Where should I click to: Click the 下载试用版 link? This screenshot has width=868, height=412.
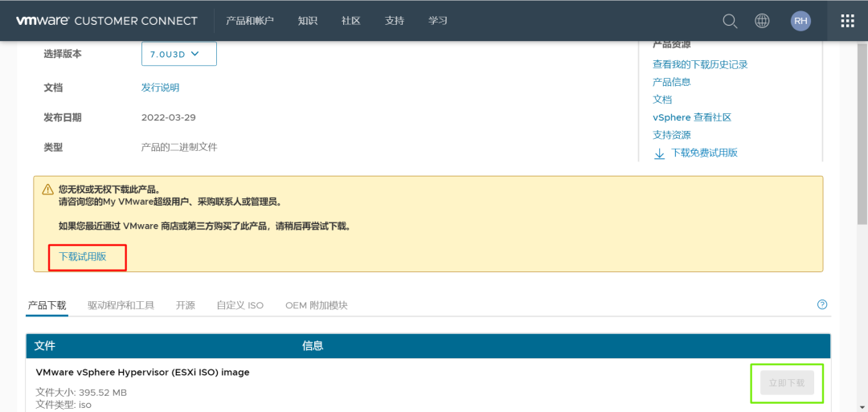tap(83, 257)
